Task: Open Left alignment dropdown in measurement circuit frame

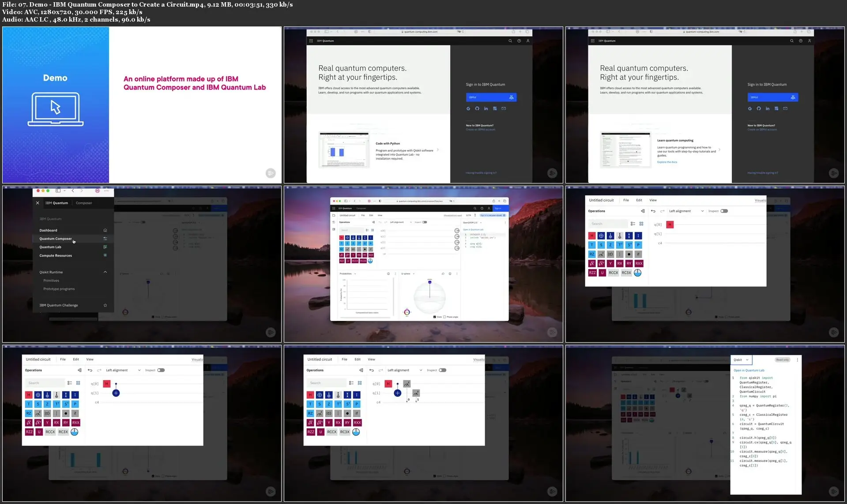Action: point(405,370)
